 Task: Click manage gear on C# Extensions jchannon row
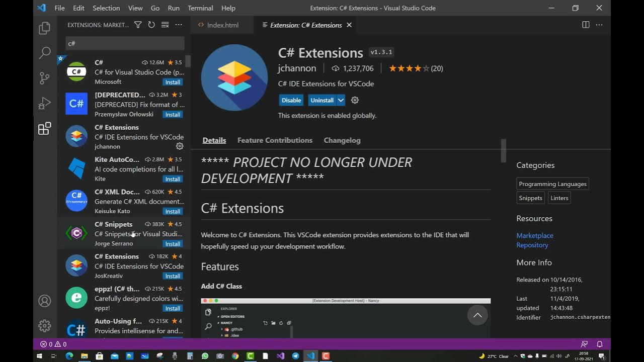click(x=180, y=146)
